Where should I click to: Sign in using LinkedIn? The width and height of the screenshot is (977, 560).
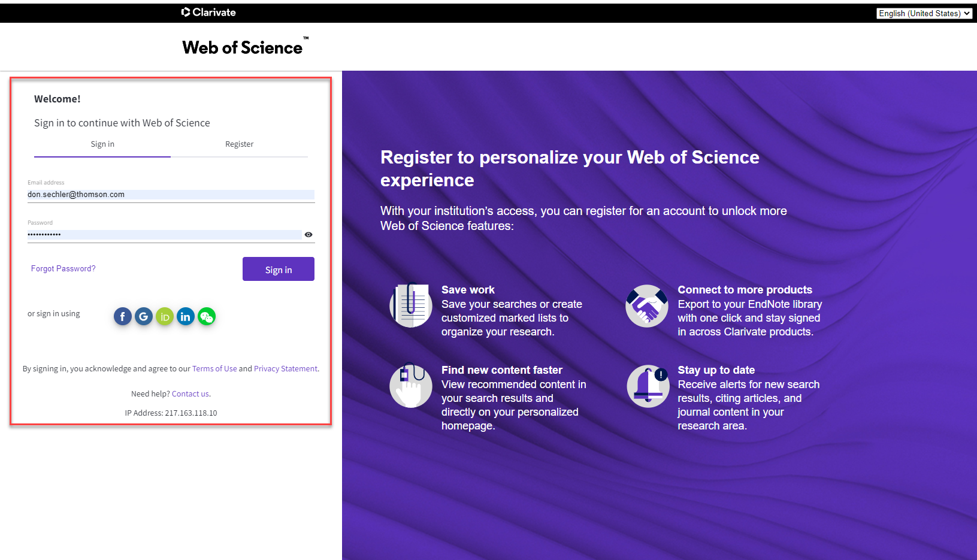[185, 316]
